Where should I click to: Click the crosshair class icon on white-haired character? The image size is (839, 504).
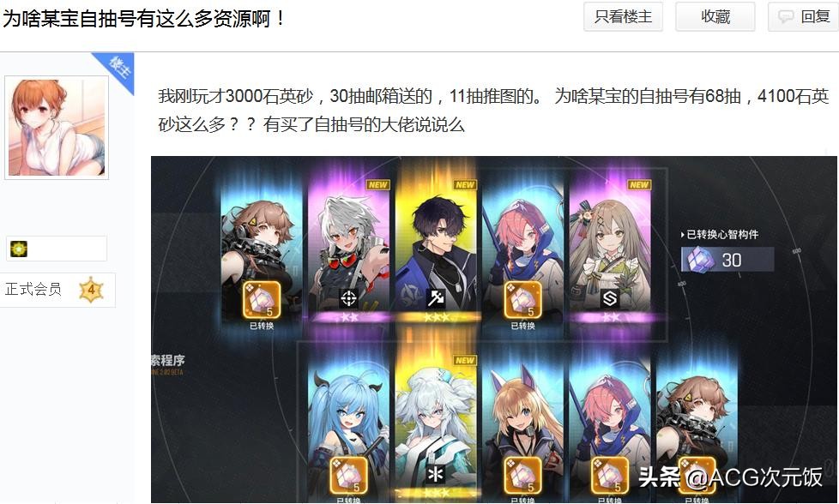coord(348,298)
